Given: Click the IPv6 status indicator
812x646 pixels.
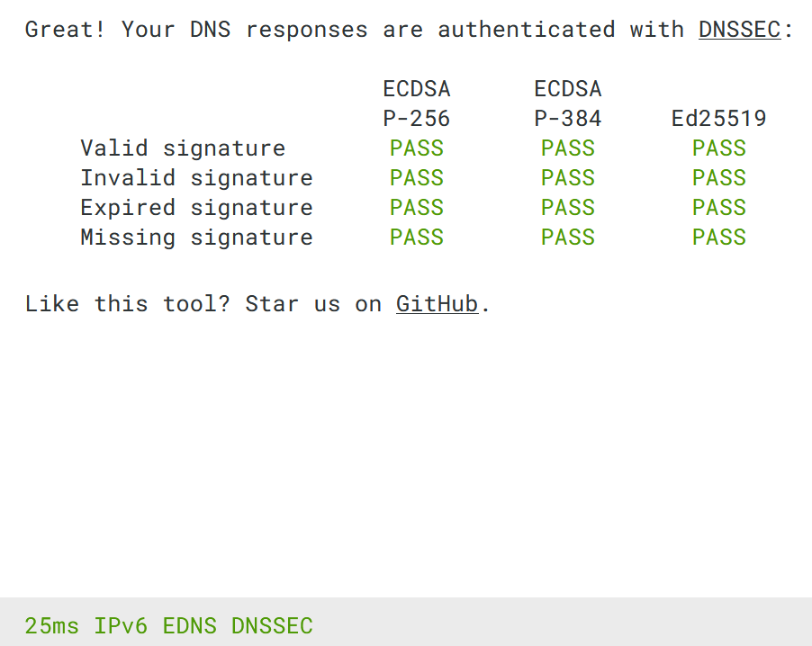Looking at the screenshot, I should 121,626.
